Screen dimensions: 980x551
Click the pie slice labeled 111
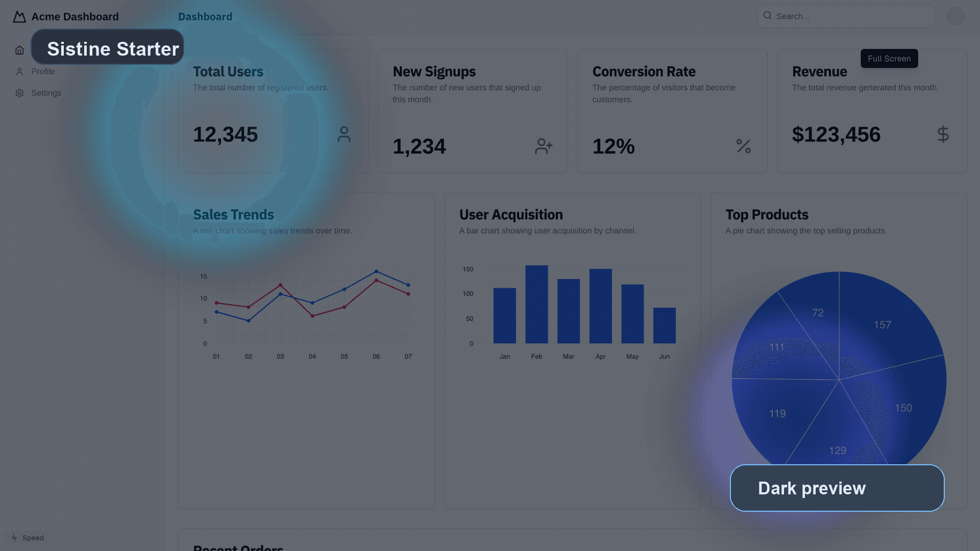(x=776, y=347)
